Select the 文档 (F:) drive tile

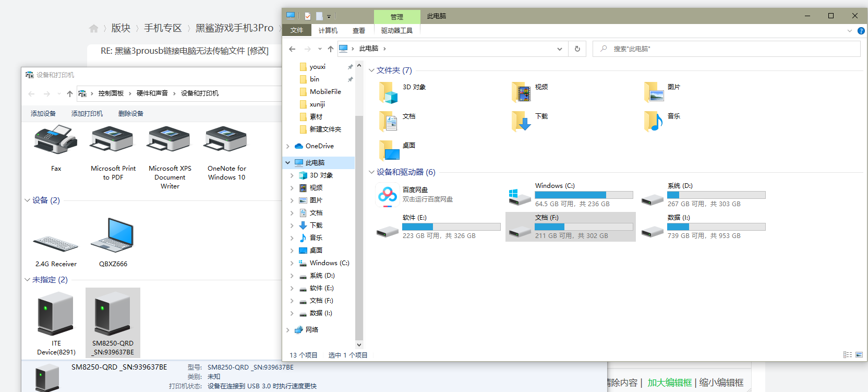point(571,227)
